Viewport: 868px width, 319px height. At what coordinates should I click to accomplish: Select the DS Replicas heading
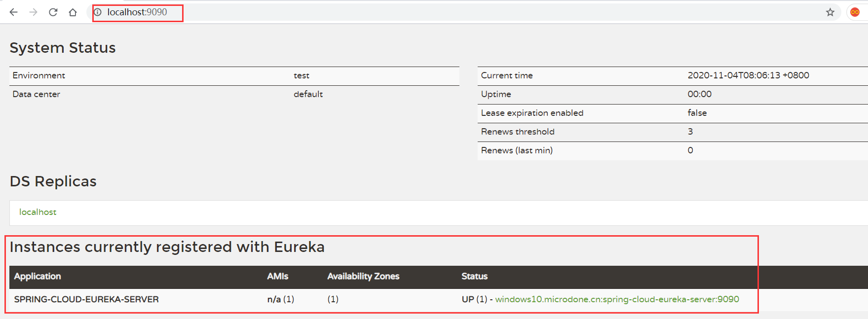click(x=53, y=181)
